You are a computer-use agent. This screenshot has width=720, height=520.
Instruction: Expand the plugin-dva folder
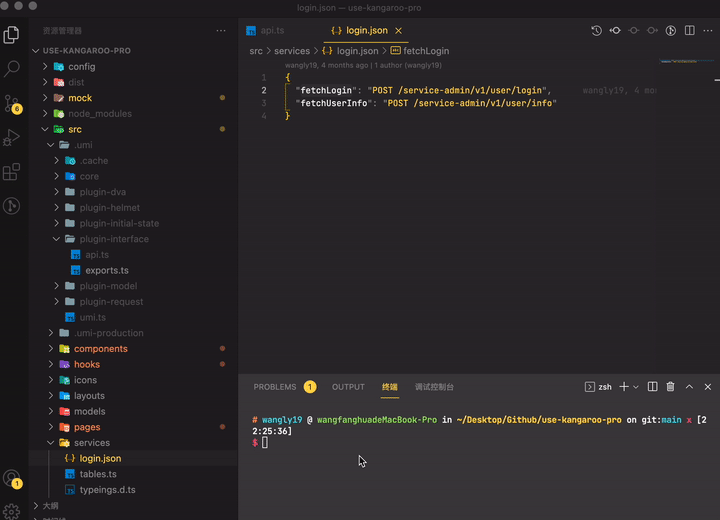point(56,192)
